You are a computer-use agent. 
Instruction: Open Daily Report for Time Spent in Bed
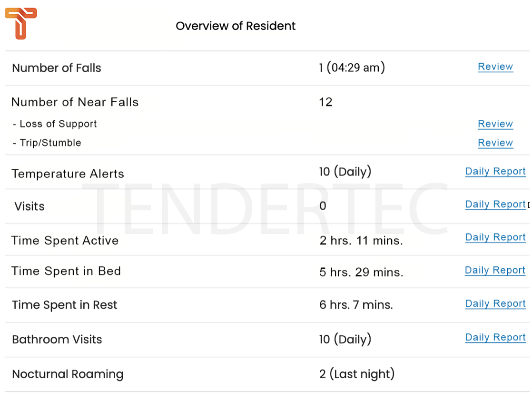(495, 270)
